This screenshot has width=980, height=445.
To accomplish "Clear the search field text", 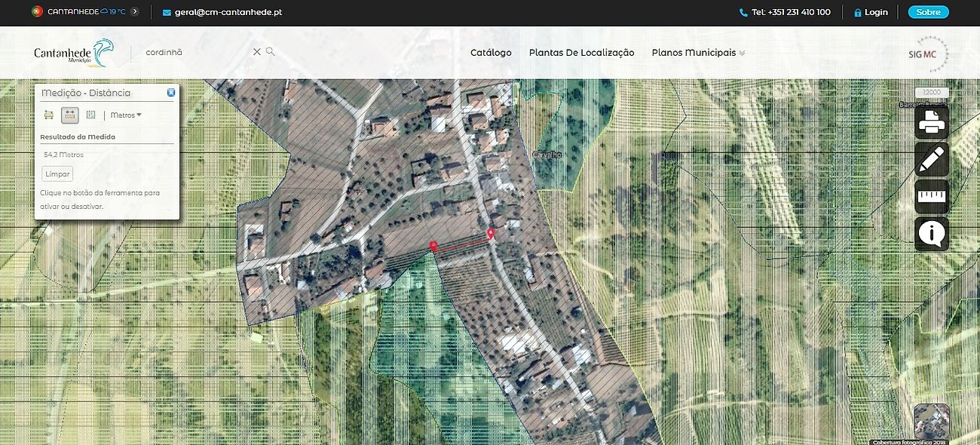I will click(x=256, y=52).
